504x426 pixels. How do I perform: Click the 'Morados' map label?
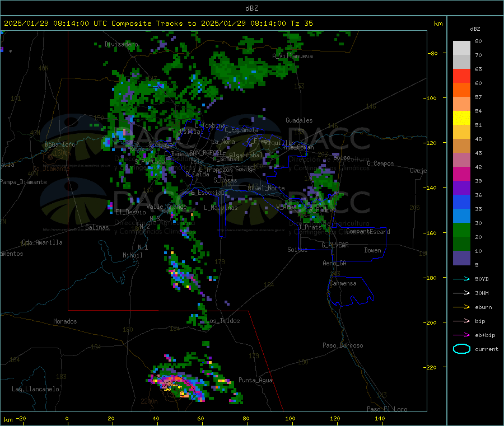click(65, 321)
